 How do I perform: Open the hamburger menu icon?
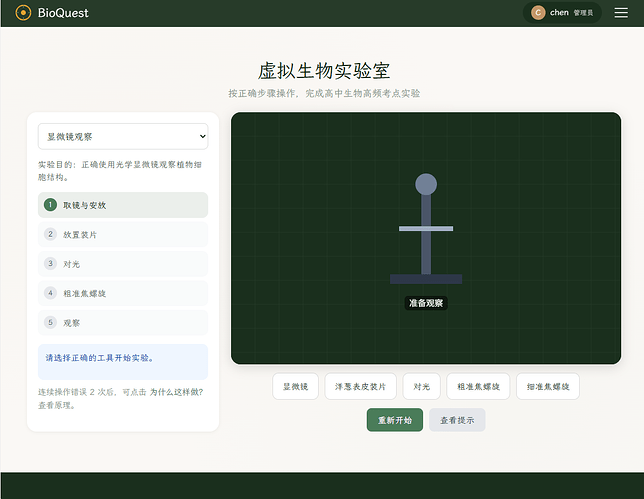click(621, 13)
